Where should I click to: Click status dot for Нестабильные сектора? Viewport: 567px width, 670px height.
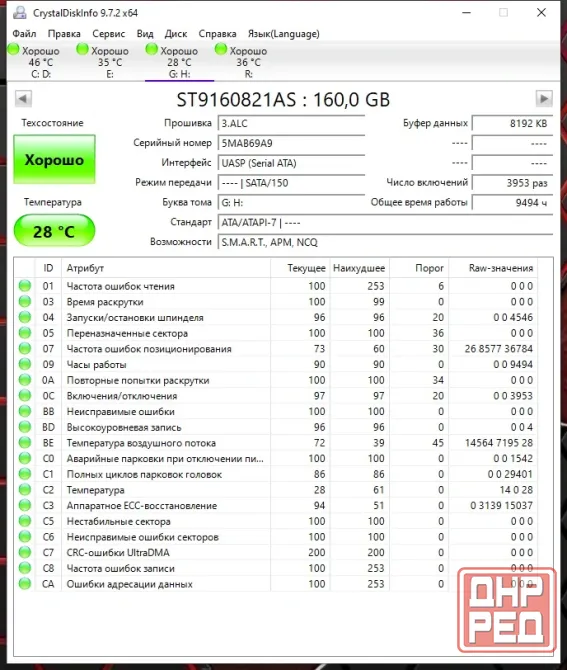click(25, 521)
